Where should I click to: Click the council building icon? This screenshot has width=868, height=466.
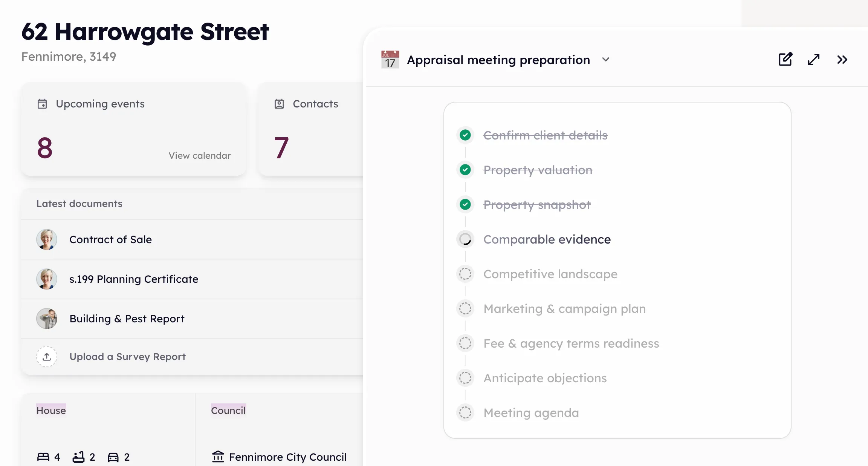click(218, 457)
